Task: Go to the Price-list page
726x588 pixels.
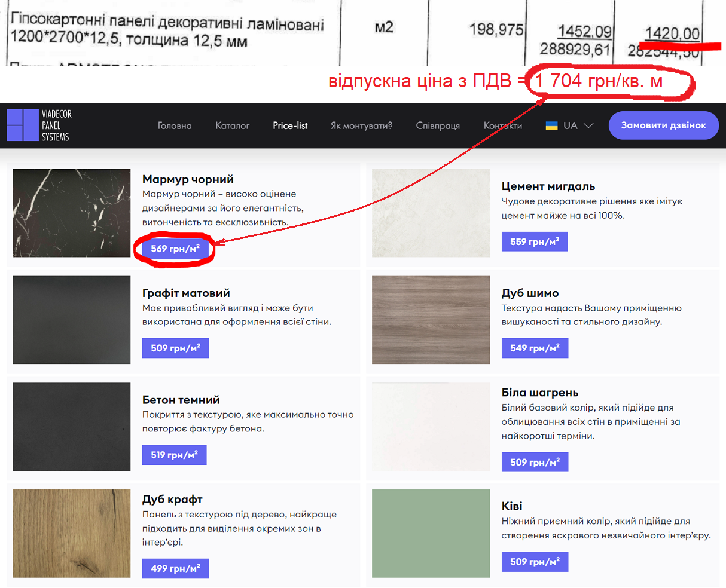Action: click(290, 125)
